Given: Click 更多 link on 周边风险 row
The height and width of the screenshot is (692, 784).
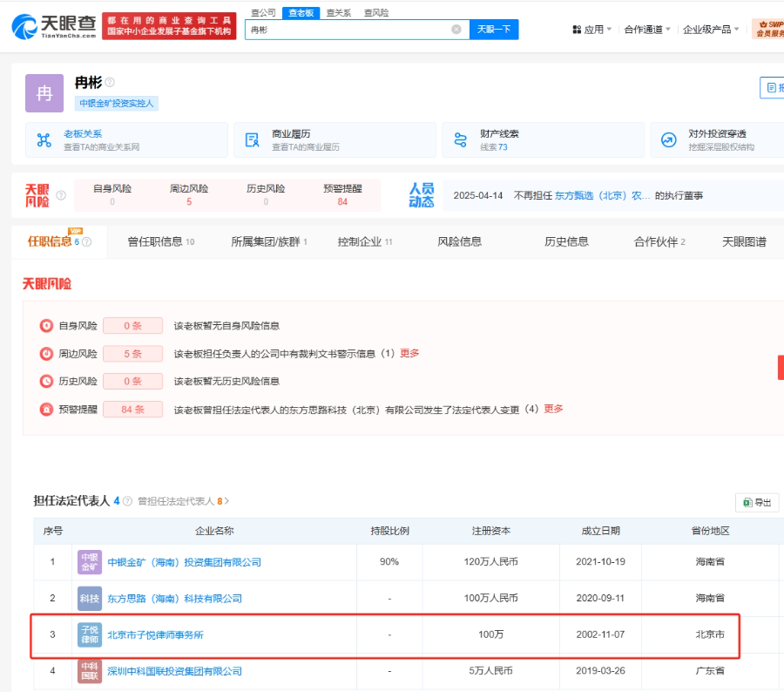Looking at the screenshot, I should coord(409,353).
